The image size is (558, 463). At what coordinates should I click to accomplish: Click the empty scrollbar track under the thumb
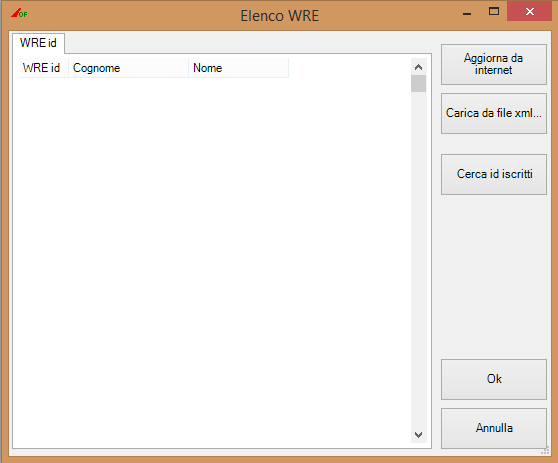pyautogui.click(x=418, y=259)
